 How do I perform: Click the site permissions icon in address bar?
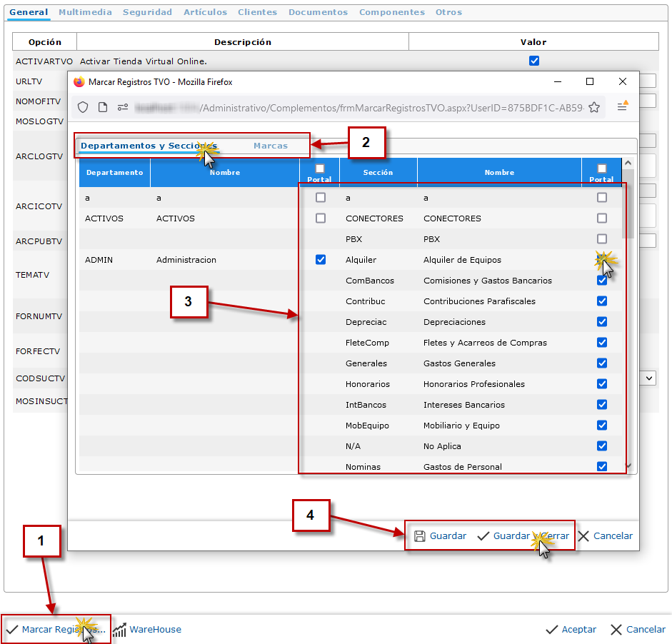(x=123, y=107)
